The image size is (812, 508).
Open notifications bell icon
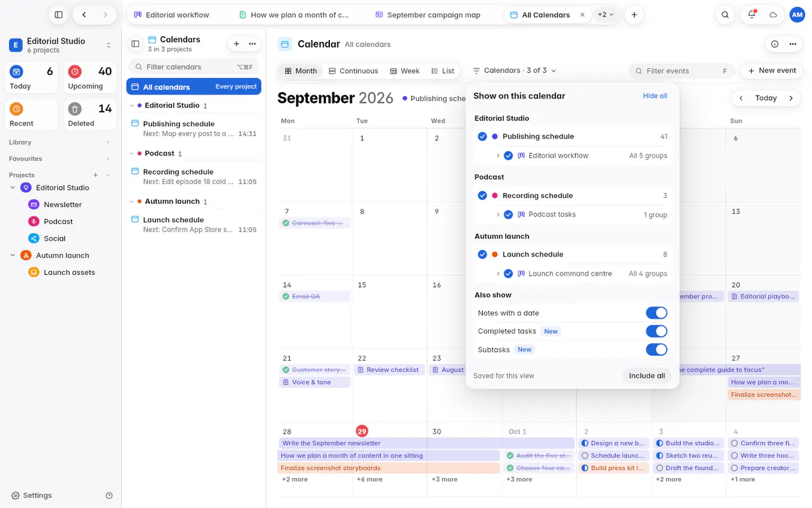click(752, 15)
